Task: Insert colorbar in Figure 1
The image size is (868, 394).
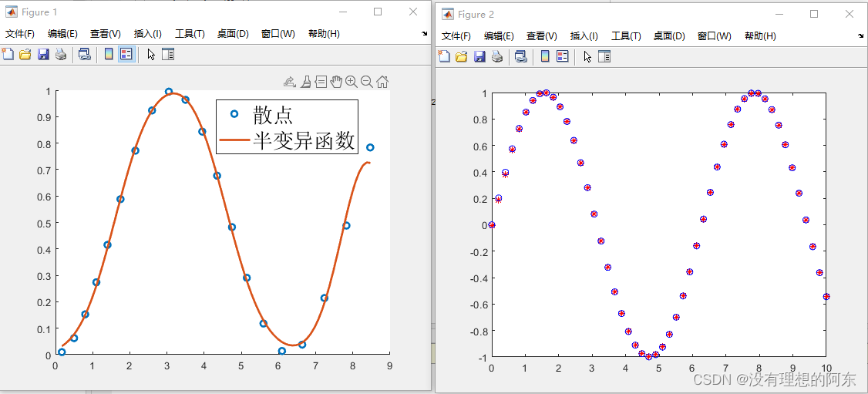Action: (109, 54)
